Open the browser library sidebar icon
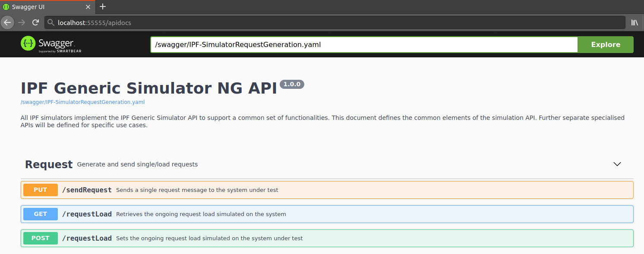Image resolution: width=644 pixels, height=254 pixels. point(635,22)
